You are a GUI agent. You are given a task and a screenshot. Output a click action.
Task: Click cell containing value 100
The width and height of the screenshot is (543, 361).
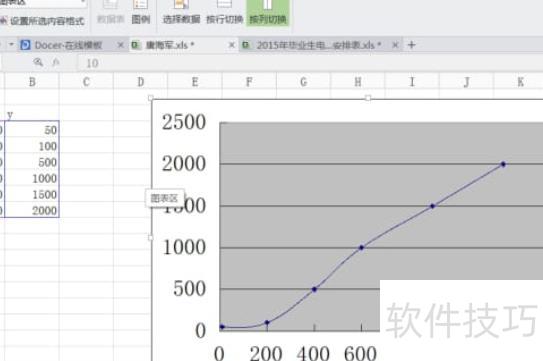pos(32,146)
